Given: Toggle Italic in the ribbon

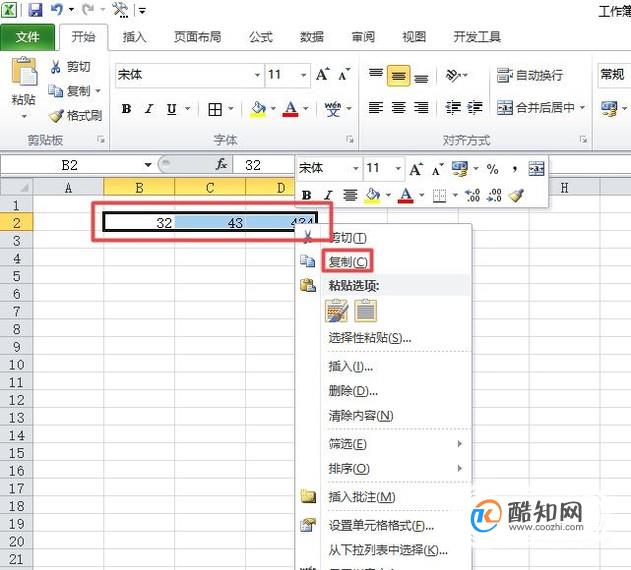Looking at the screenshot, I should 149,109.
